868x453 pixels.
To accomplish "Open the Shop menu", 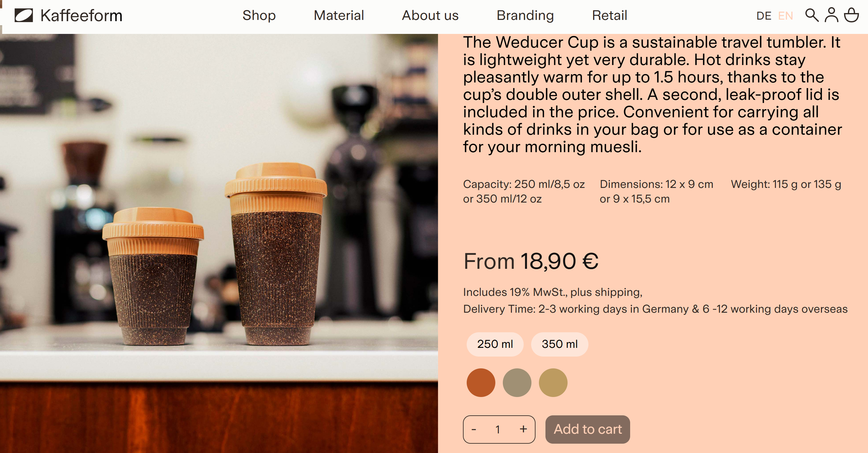I will tap(259, 16).
